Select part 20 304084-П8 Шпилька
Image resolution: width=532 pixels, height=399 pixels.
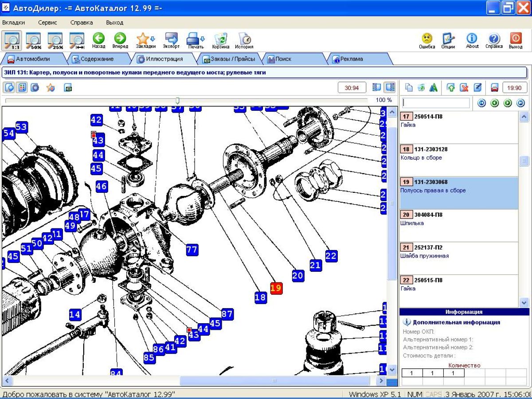point(459,226)
